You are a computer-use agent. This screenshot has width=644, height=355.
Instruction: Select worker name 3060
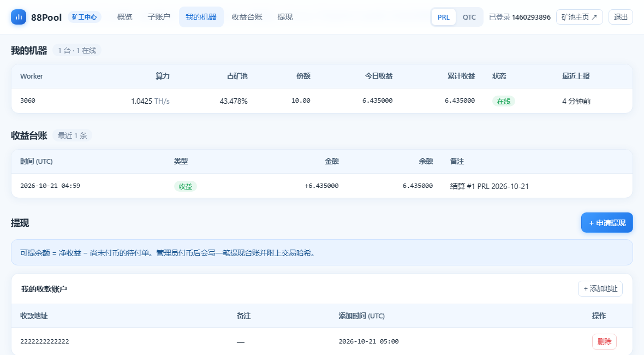27,100
